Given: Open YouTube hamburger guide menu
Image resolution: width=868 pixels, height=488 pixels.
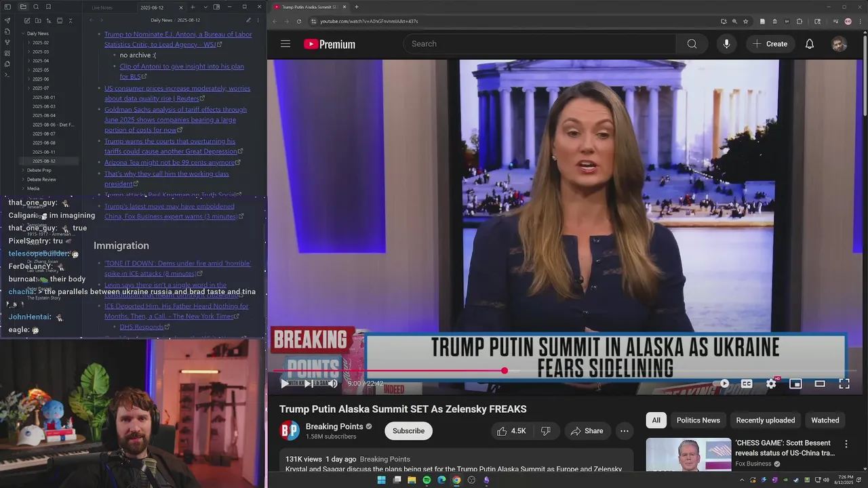Looking at the screenshot, I should click(x=285, y=43).
